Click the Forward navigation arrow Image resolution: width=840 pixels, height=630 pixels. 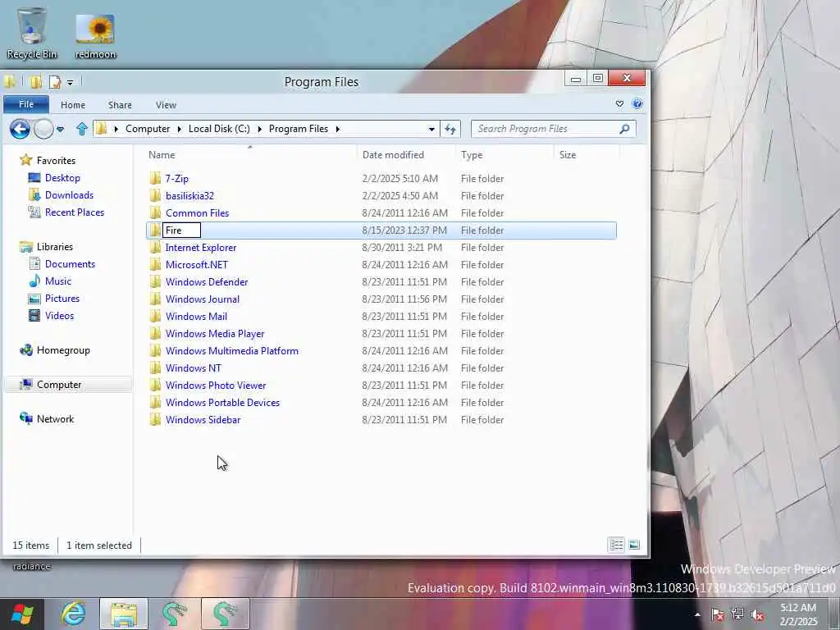44,129
